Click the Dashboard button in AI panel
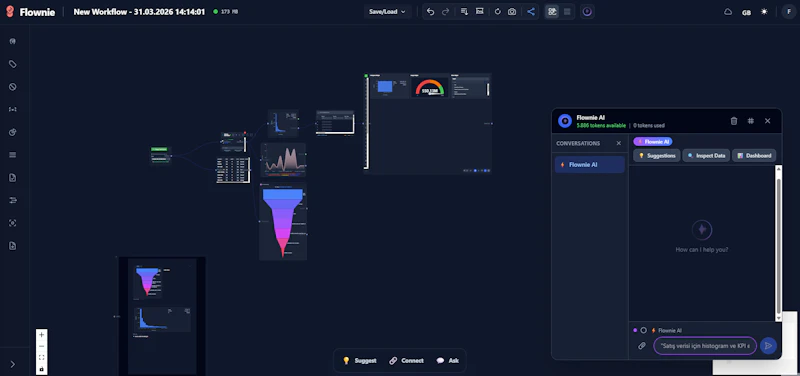The width and height of the screenshot is (800, 376). (754, 156)
